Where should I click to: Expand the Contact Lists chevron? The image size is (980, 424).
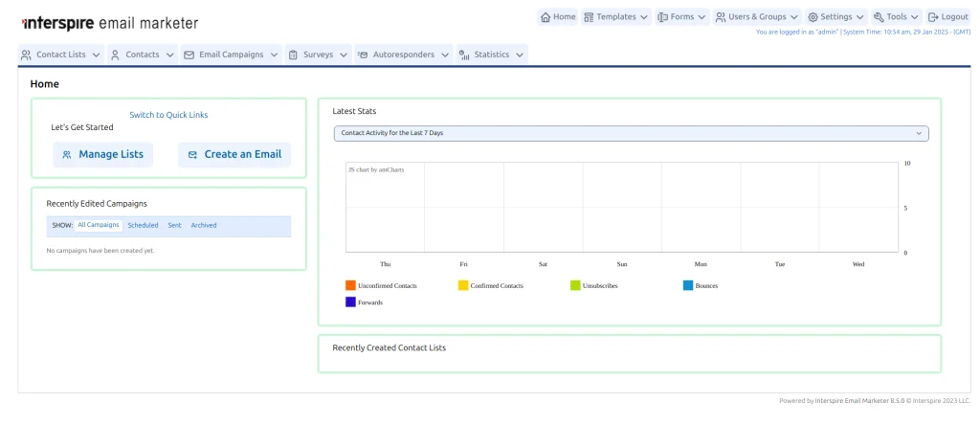(97, 55)
